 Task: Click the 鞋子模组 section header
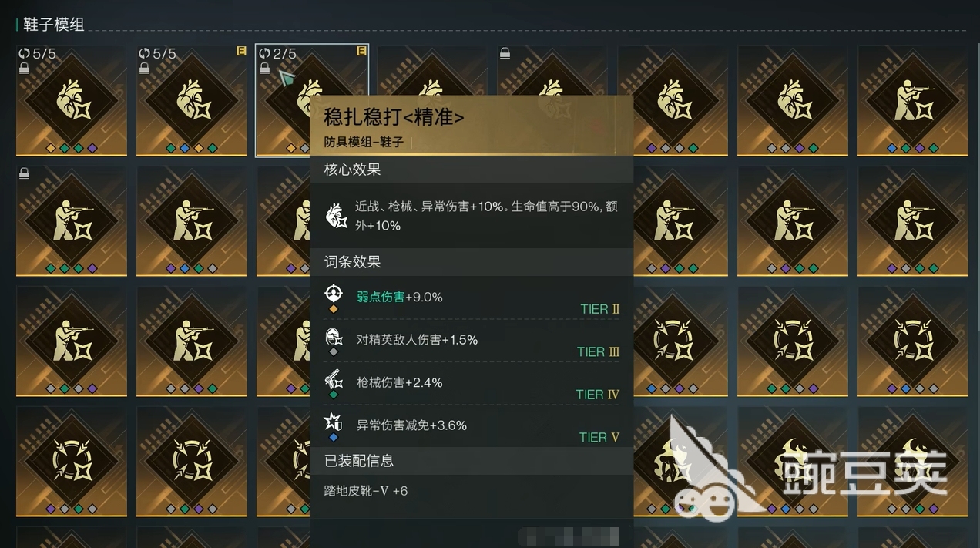tap(54, 25)
